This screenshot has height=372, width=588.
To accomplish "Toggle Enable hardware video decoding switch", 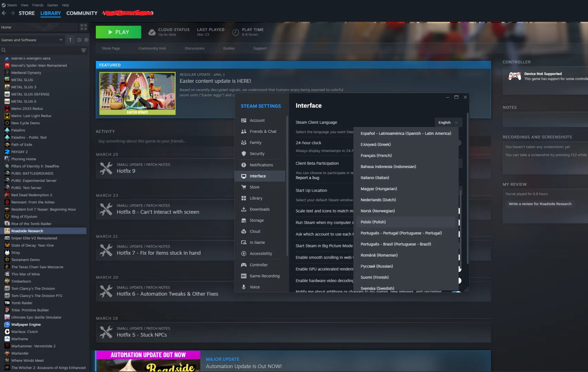I will [x=459, y=280].
